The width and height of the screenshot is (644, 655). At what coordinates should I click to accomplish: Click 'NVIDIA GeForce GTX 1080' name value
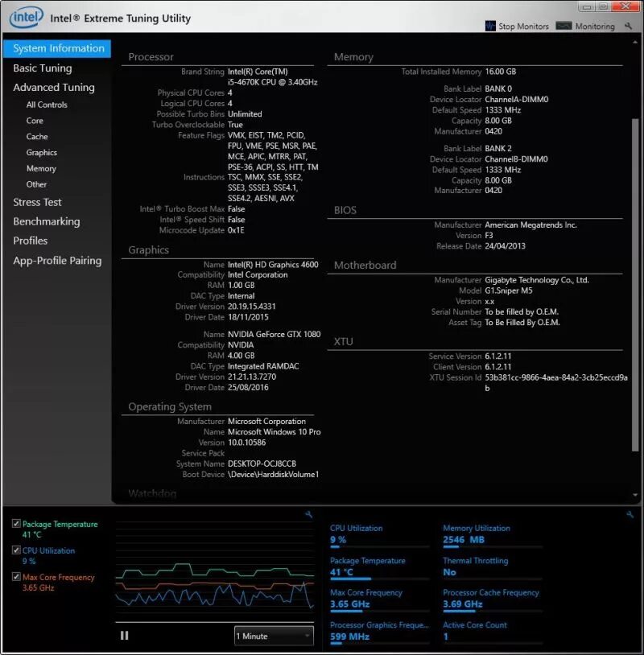[275, 334]
